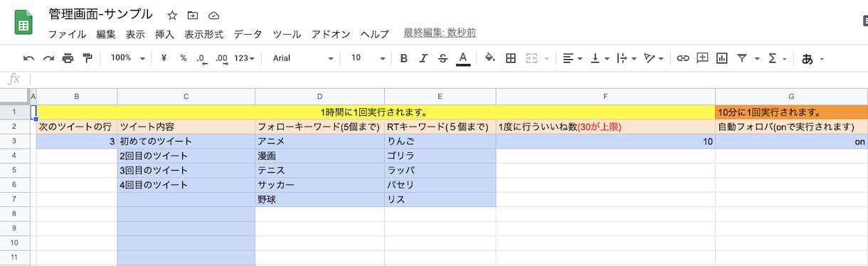This screenshot has height=266, width=868.
Task: Toggle italic formatting
Action: point(423,58)
